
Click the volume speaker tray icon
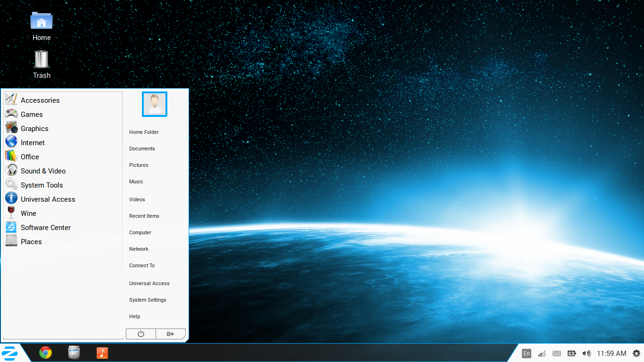tap(586, 354)
